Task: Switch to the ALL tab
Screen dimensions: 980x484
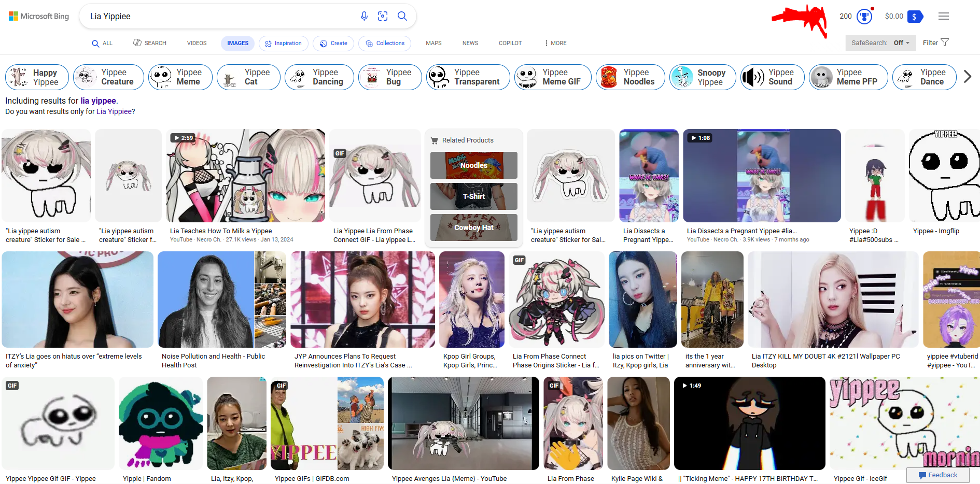Action: [x=102, y=43]
